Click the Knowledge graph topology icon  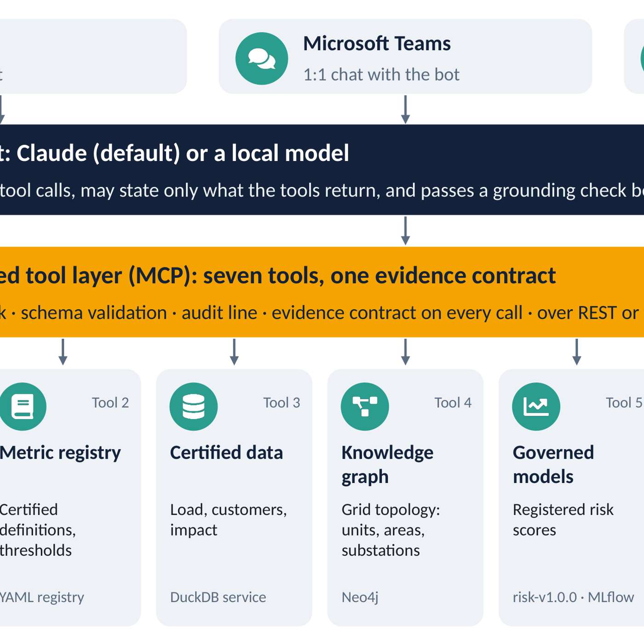point(365,407)
